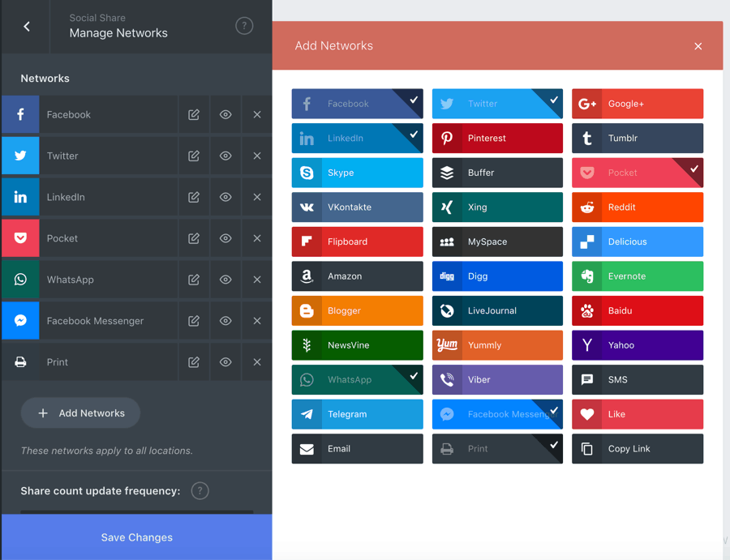Deselect the checked Twitter network tile
This screenshot has height=560, width=730.
[497, 104]
